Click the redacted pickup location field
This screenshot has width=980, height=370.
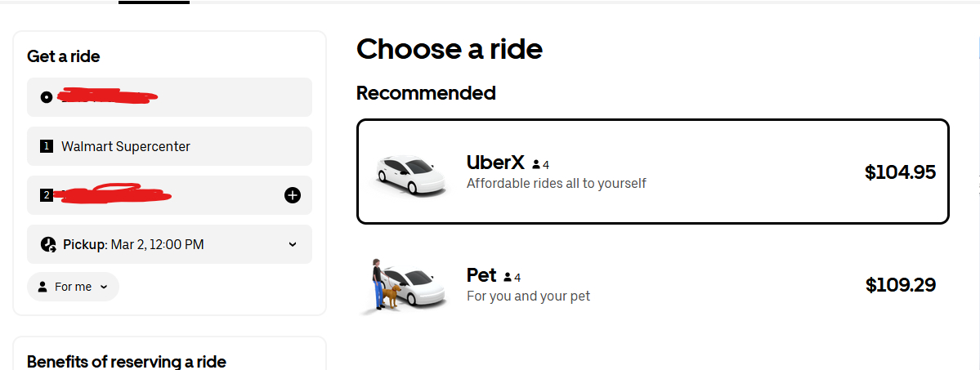169,97
